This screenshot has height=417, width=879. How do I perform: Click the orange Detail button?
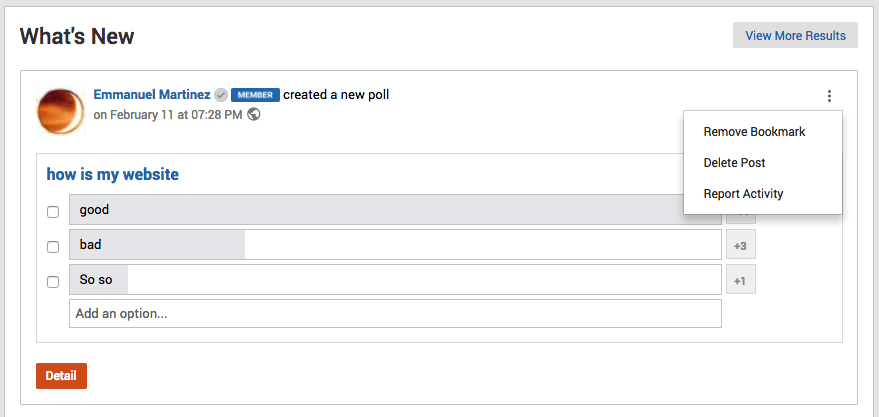click(61, 376)
